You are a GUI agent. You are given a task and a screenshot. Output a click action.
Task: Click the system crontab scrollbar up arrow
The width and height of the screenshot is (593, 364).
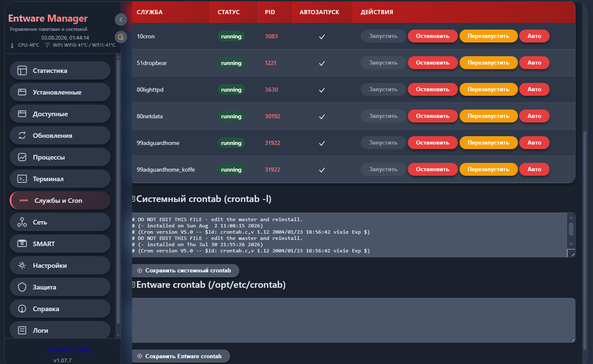(x=571, y=217)
